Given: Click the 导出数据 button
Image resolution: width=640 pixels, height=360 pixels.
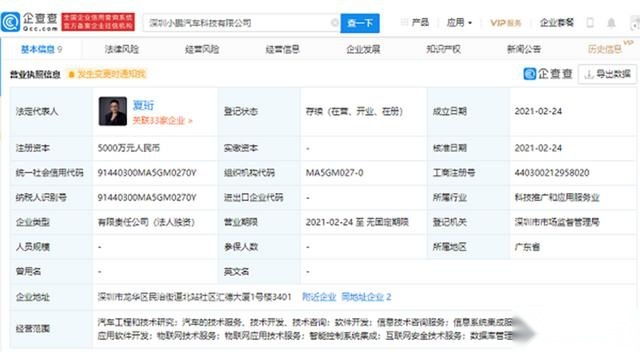Looking at the screenshot, I should 607,74.
